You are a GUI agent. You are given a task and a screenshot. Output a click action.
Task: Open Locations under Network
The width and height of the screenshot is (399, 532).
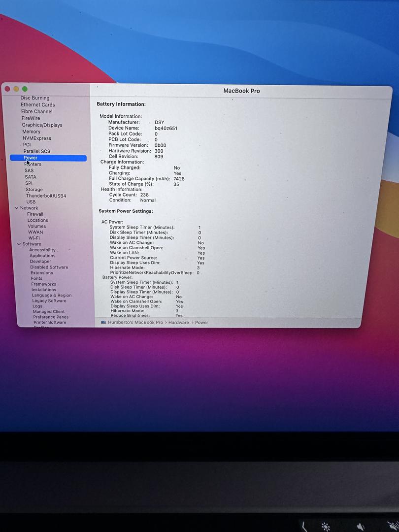[37, 220]
